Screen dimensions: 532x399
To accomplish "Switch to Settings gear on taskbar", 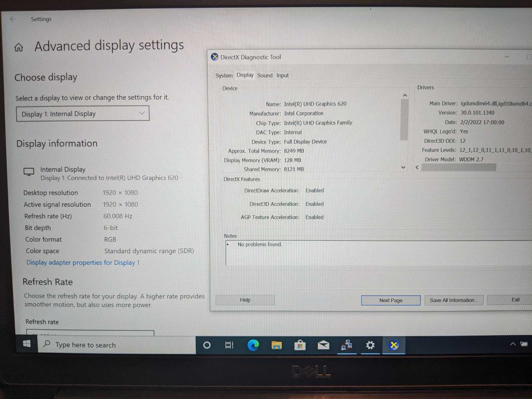I will click(x=370, y=345).
